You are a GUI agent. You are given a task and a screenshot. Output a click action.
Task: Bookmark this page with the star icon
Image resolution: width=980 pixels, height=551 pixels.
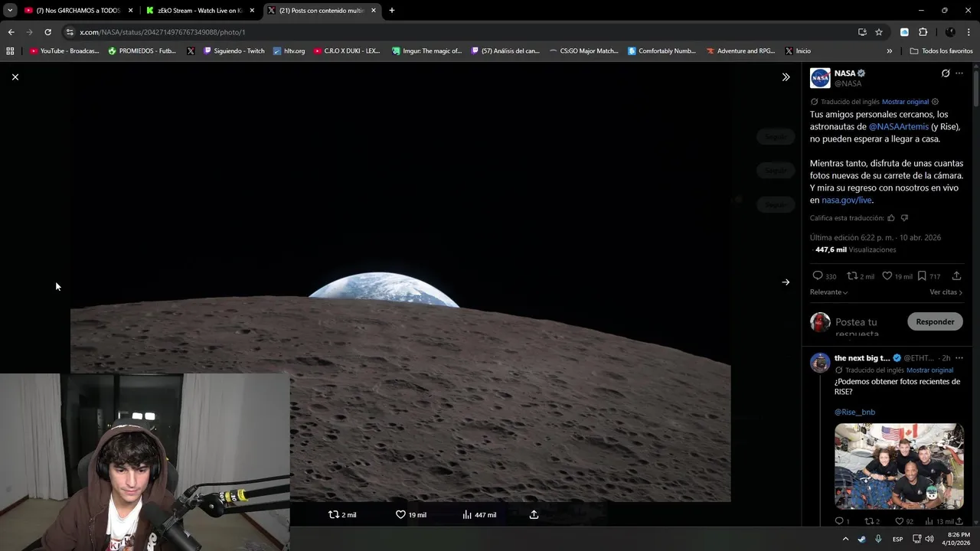coord(879,32)
